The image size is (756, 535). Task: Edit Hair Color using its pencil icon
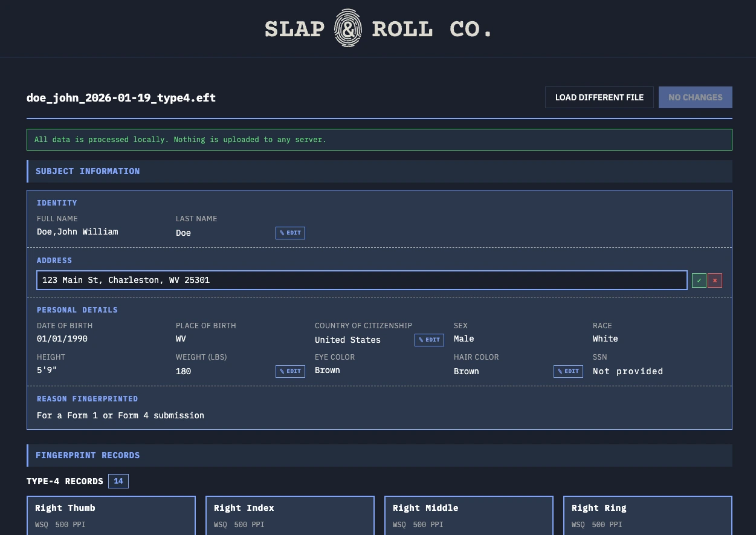568,371
